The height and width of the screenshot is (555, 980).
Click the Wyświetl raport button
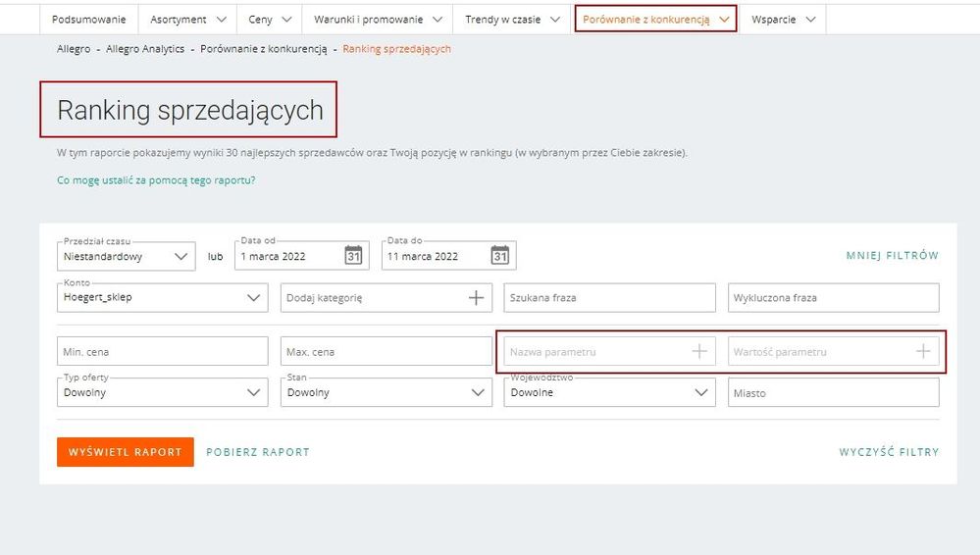(x=125, y=452)
